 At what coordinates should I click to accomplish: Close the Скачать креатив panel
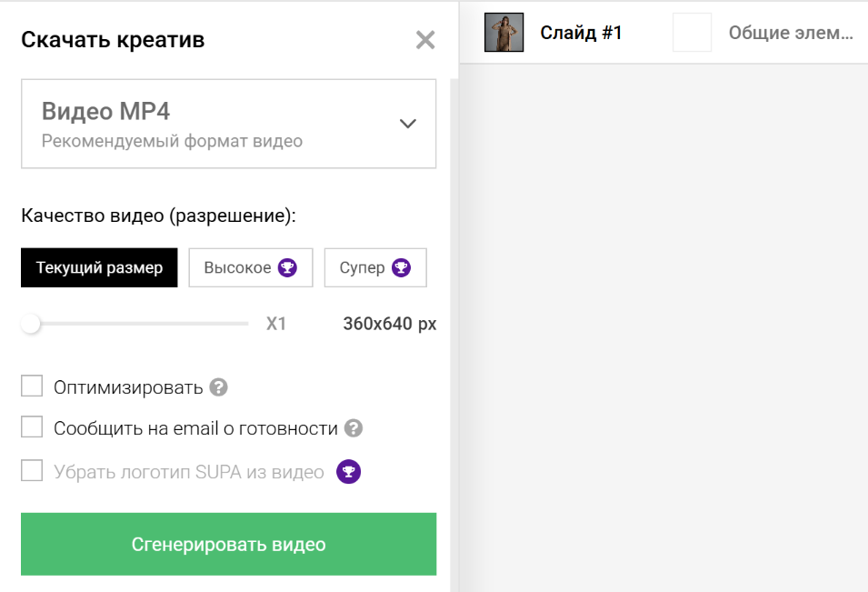tap(425, 40)
